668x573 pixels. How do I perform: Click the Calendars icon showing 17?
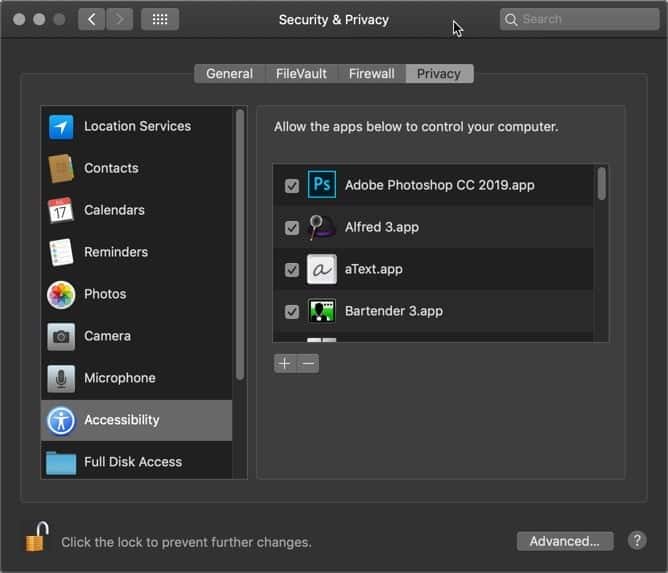coord(60,210)
